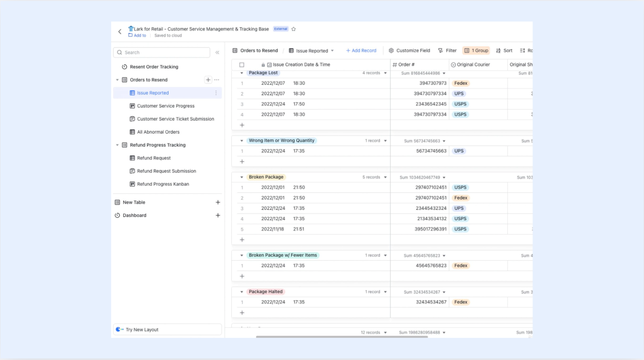Create a new table with plus icon

coord(218,203)
